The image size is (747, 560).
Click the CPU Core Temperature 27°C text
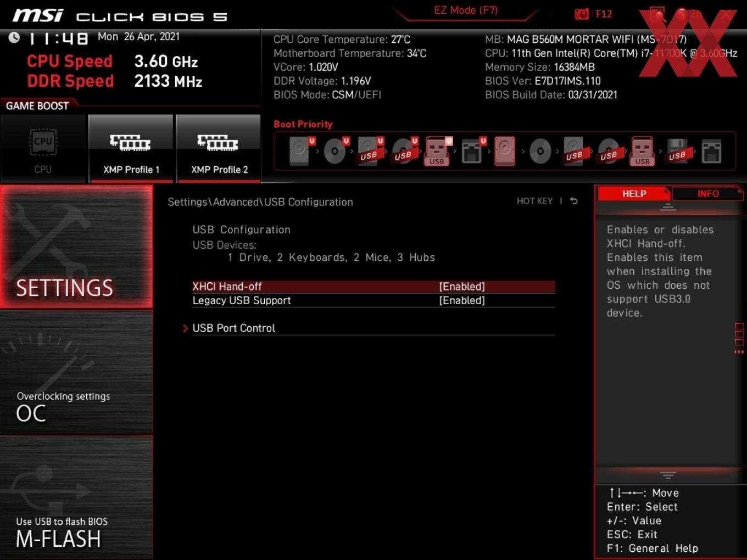[342, 40]
